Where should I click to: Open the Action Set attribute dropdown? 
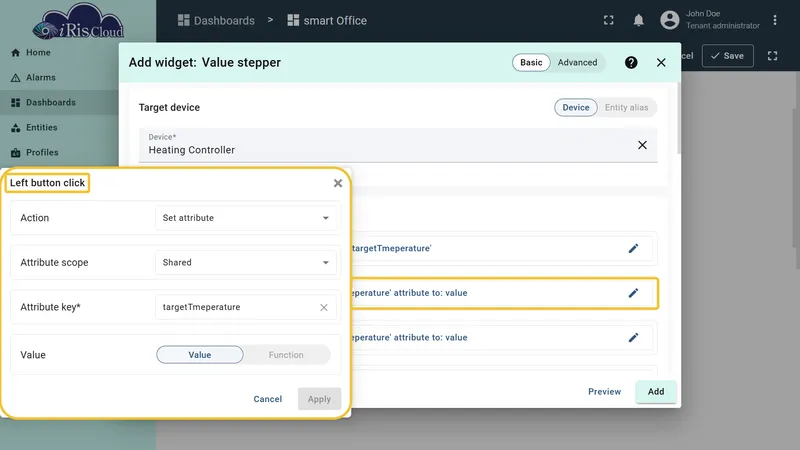pyautogui.click(x=245, y=218)
